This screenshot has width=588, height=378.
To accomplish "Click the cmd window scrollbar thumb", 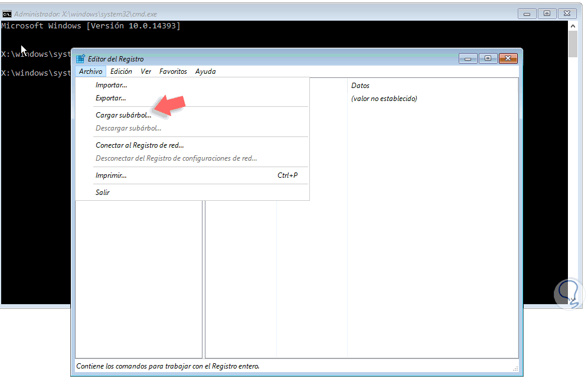I will point(573,44).
